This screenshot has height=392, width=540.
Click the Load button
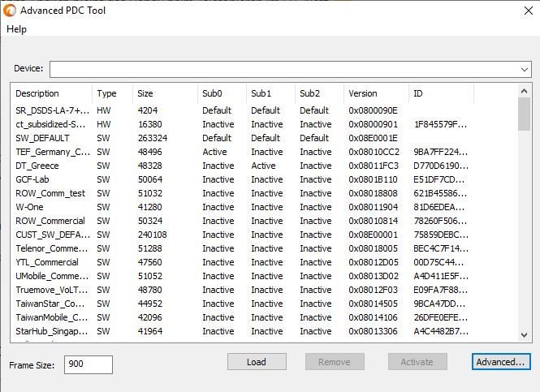click(x=257, y=362)
